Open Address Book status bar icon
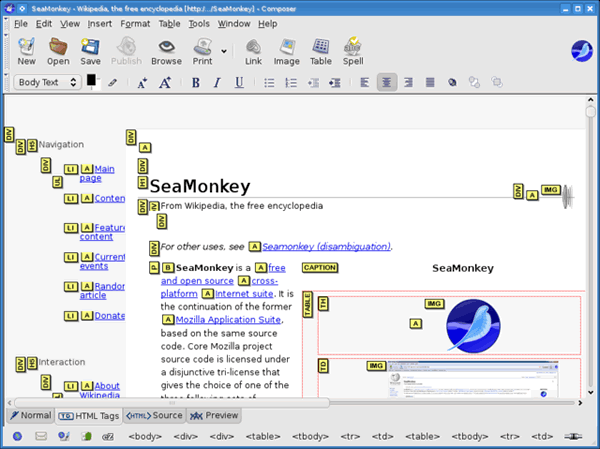 (x=86, y=436)
